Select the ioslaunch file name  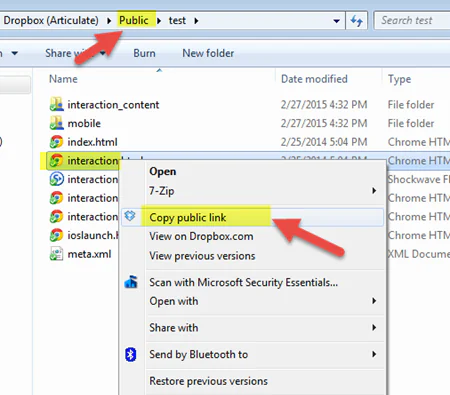[x=93, y=235]
